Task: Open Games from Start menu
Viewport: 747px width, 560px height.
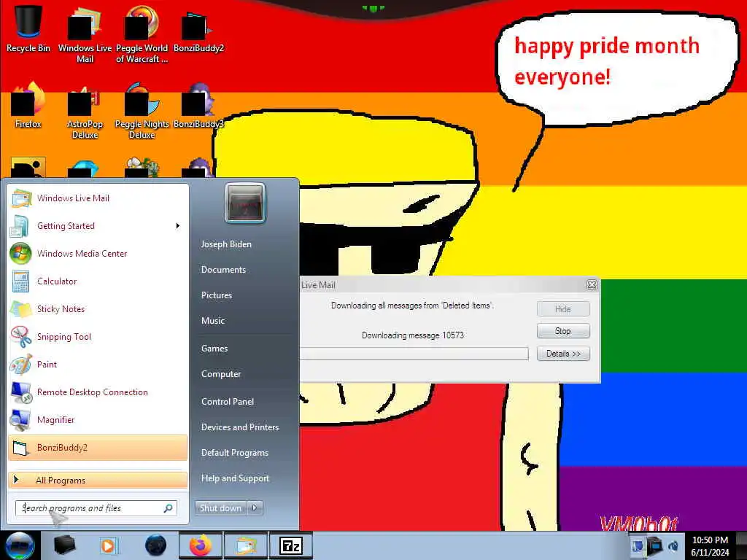Action: click(x=214, y=349)
